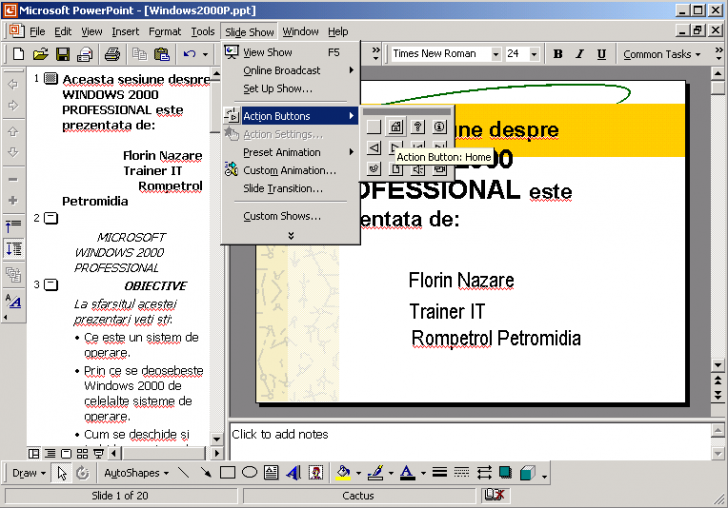This screenshot has width=728, height=508.
Task: Toggle Underline formatting
Action: [601, 54]
